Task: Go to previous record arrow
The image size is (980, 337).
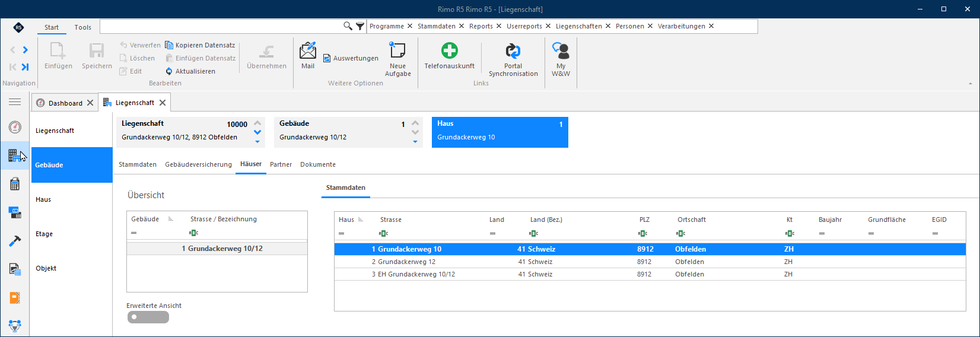Action: coord(13,50)
